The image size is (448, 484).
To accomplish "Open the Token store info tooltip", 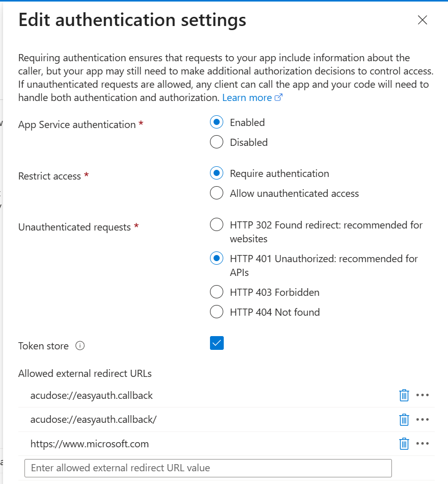I will tap(80, 346).
